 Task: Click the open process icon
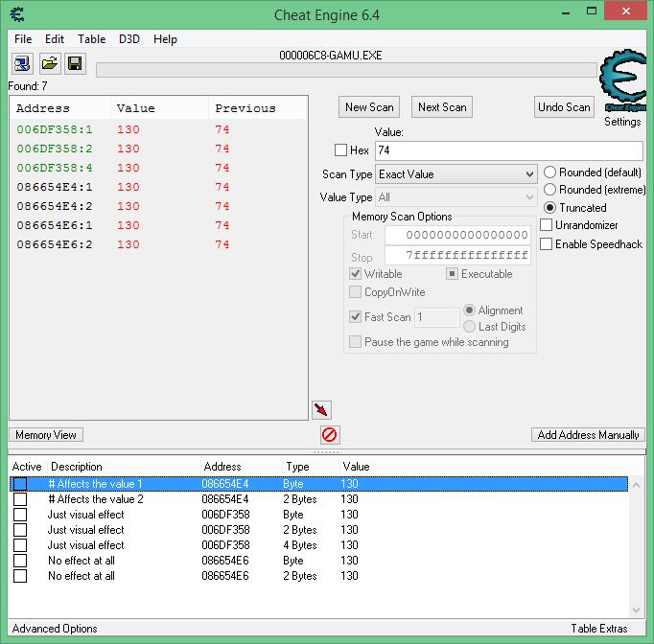pos(22,64)
